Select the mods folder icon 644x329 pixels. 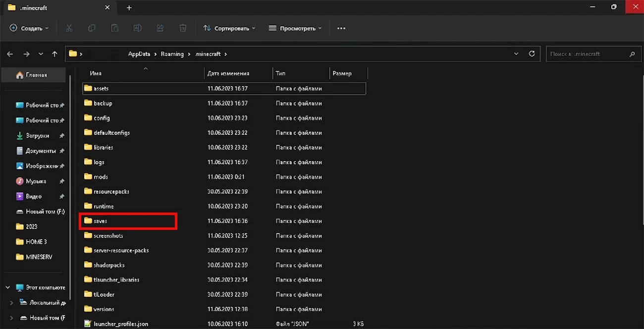(x=88, y=176)
